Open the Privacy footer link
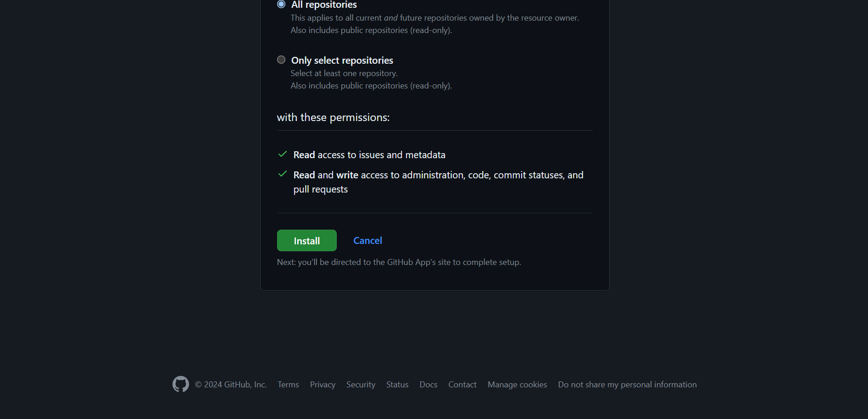The image size is (868, 419). (x=323, y=384)
